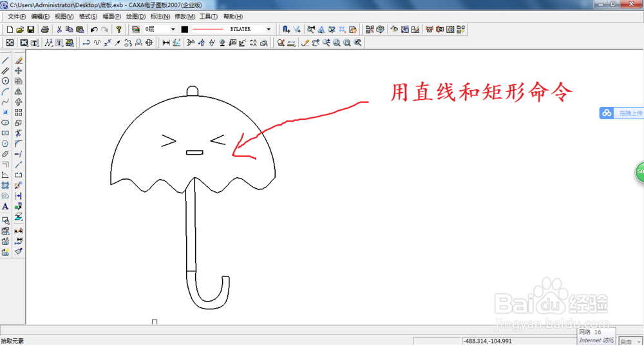Select the Move (translate) tool
The width and height of the screenshot is (644, 346).
(19, 71)
